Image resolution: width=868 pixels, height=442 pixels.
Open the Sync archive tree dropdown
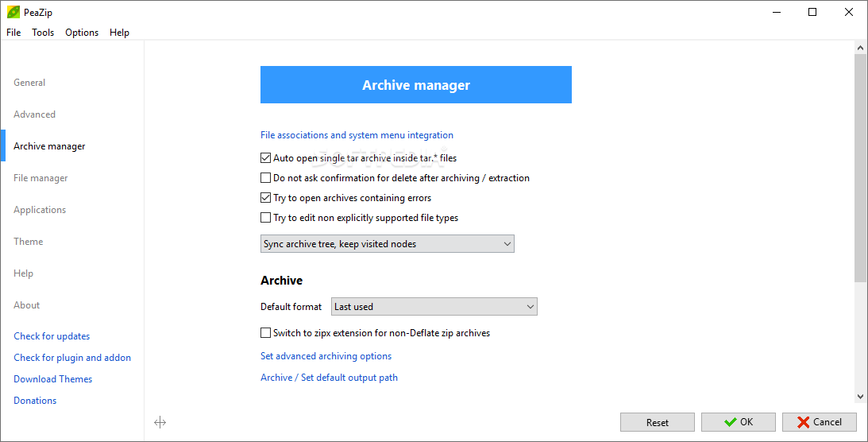tap(387, 244)
